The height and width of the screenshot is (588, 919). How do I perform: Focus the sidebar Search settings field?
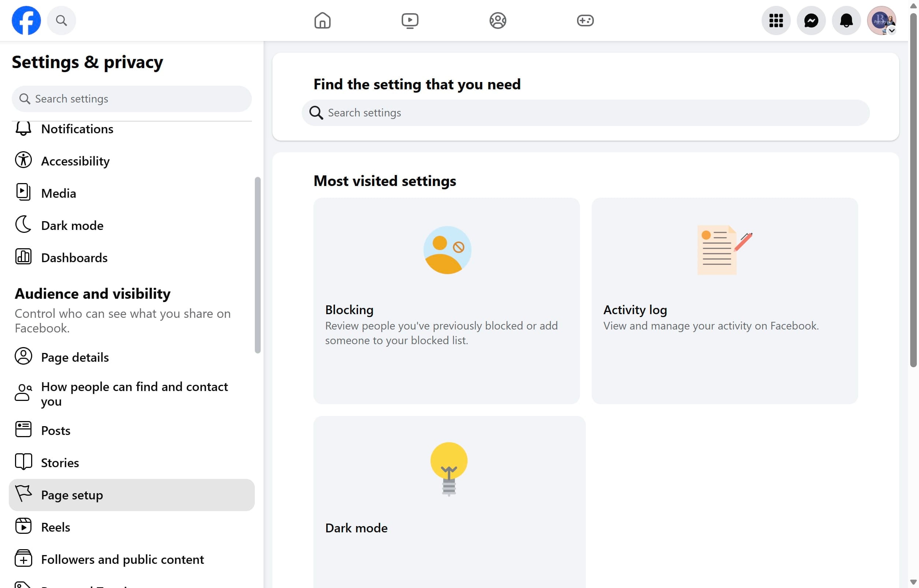click(132, 99)
